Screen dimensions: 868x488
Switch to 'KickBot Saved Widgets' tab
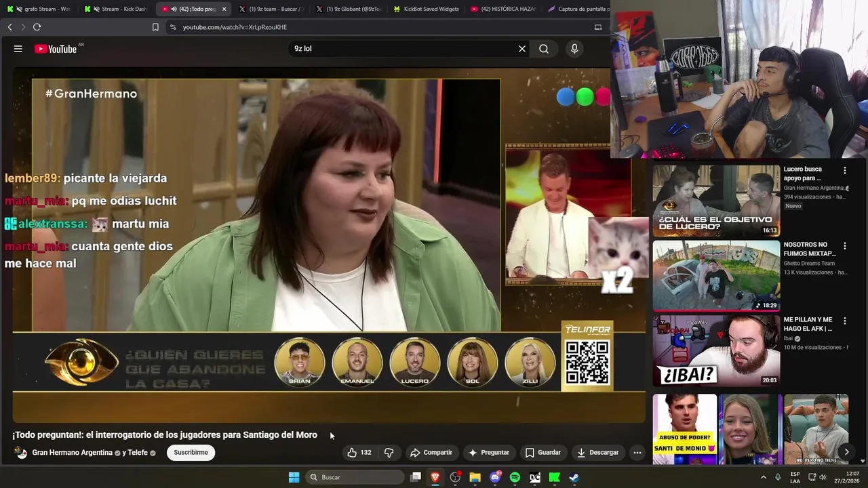click(427, 9)
